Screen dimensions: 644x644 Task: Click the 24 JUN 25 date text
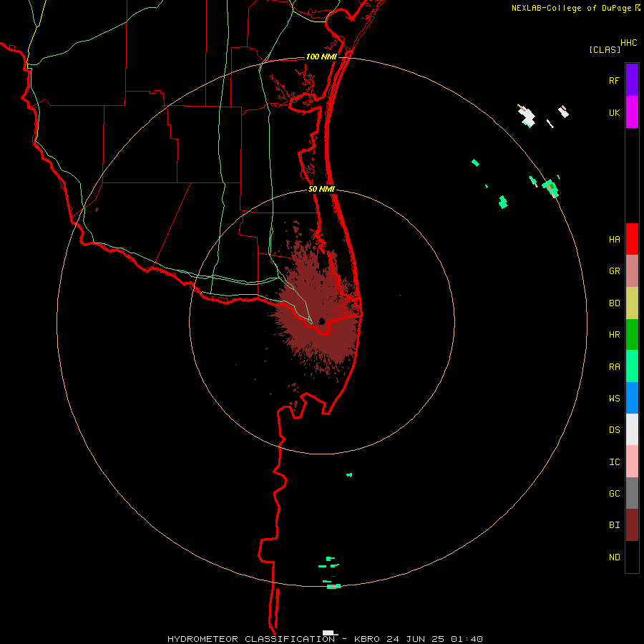(x=415, y=639)
